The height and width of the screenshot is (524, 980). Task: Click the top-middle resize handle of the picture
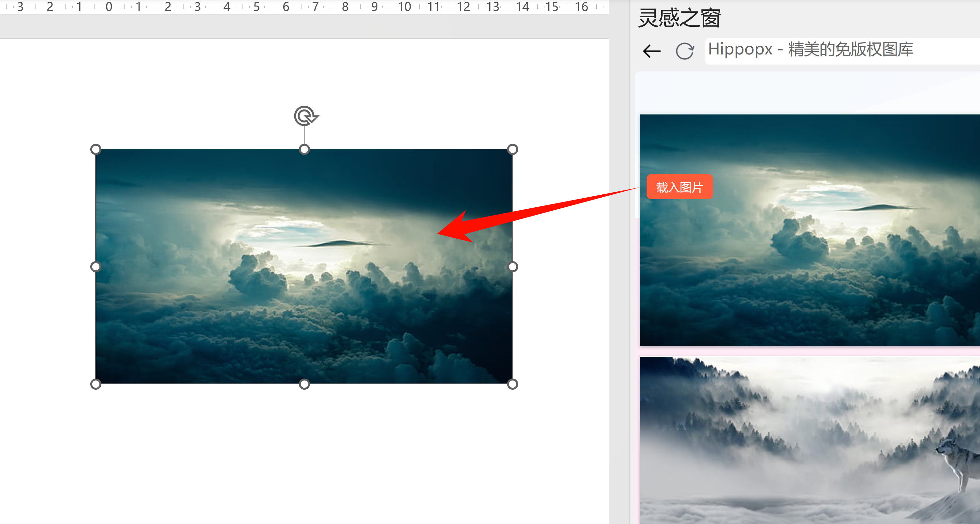(x=304, y=149)
